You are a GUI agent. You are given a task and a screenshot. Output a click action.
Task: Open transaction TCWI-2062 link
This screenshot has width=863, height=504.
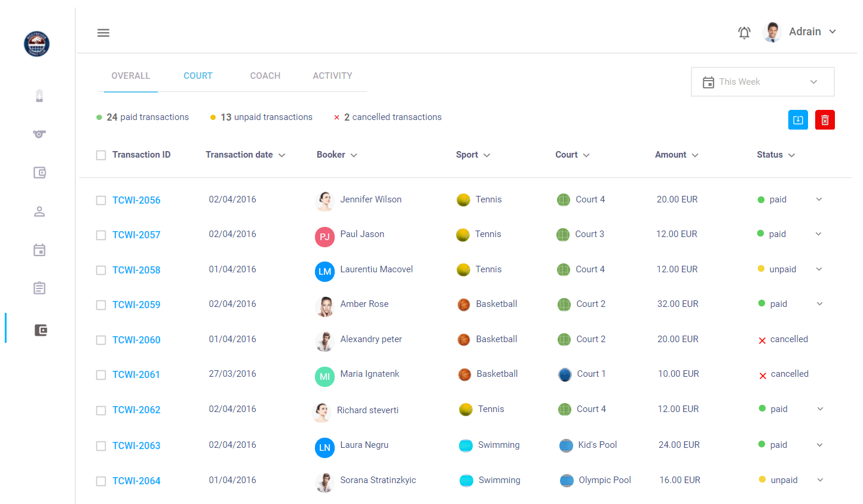(136, 410)
